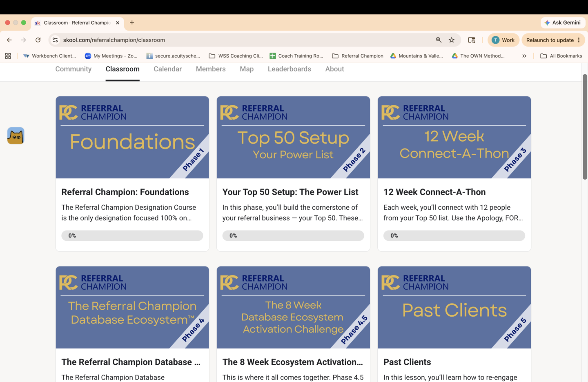Image resolution: width=588 pixels, height=382 pixels.
Task: Open the 8 Week Activation Challenge thumbnail
Action: 293,307
